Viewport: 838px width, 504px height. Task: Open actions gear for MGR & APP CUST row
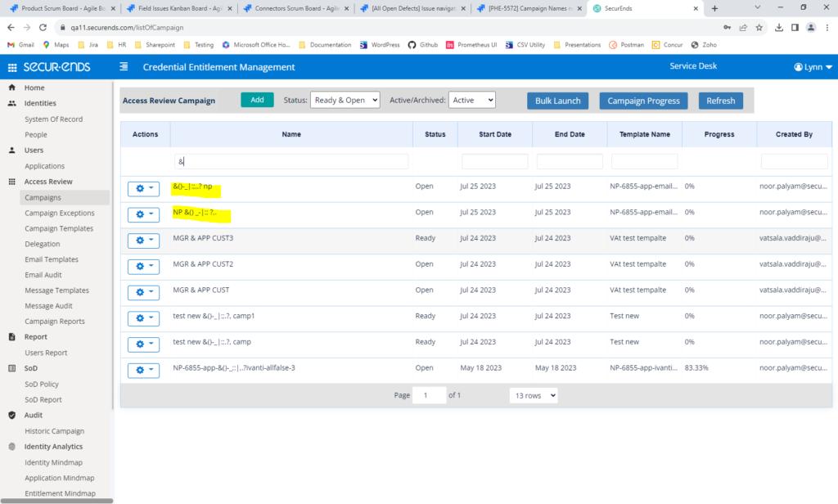point(144,292)
